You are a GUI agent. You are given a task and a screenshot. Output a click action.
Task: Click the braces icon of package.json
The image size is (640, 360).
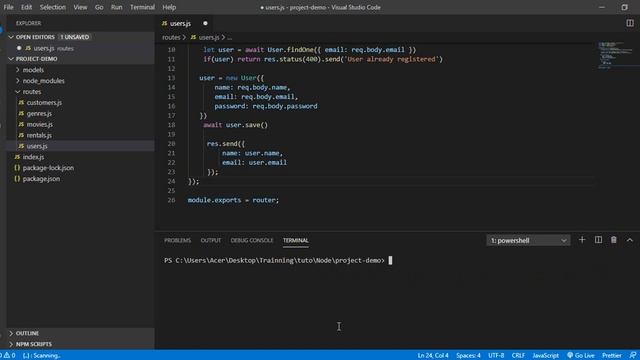coord(17,179)
